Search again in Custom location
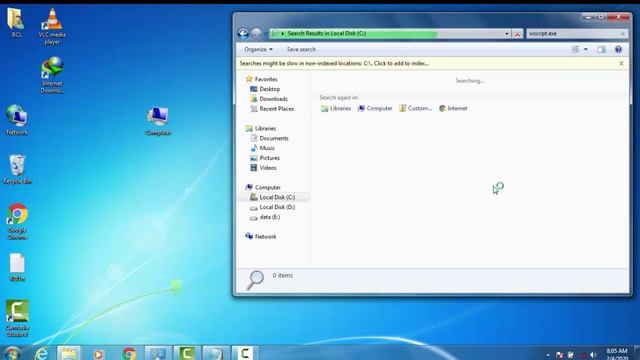 tap(415, 109)
